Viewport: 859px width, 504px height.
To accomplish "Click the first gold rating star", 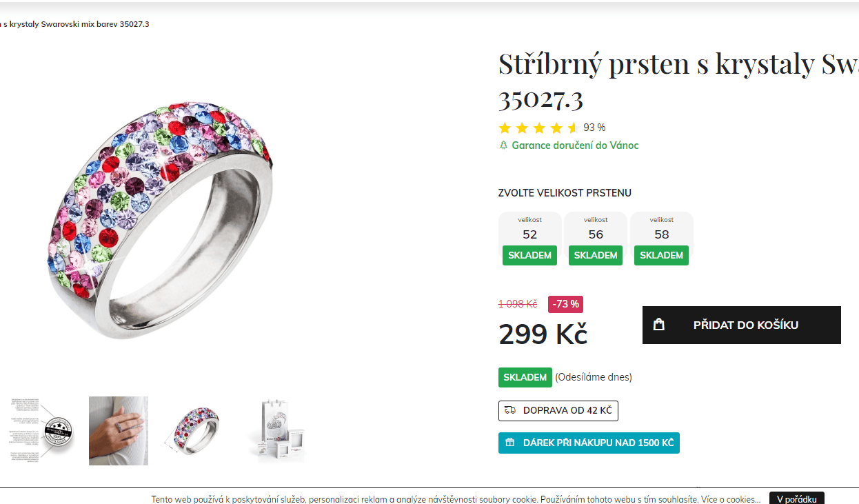I will point(504,128).
